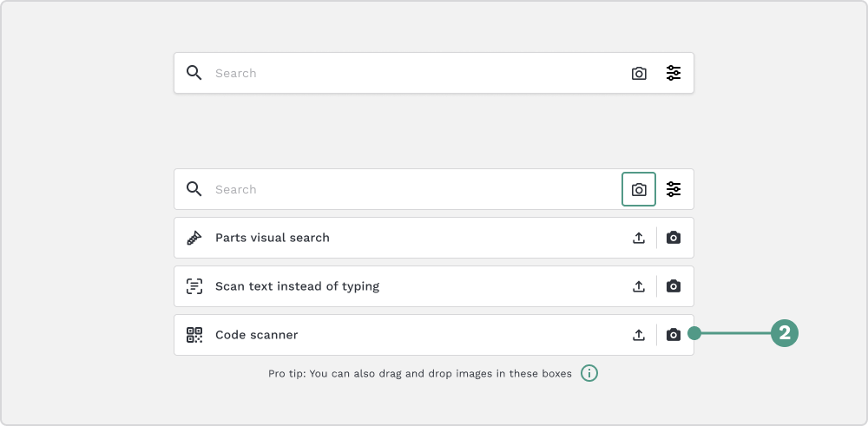
Task: Click camera icon for Code scanner
Action: pyautogui.click(x=674, y=335)
